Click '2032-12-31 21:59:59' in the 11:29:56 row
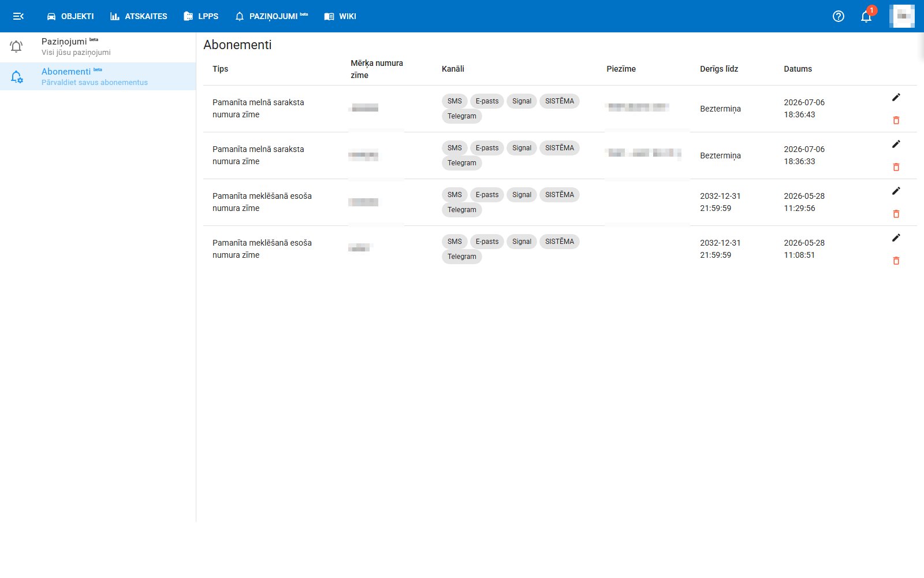Viewport: 924px width, 578px height. (720, 202)
